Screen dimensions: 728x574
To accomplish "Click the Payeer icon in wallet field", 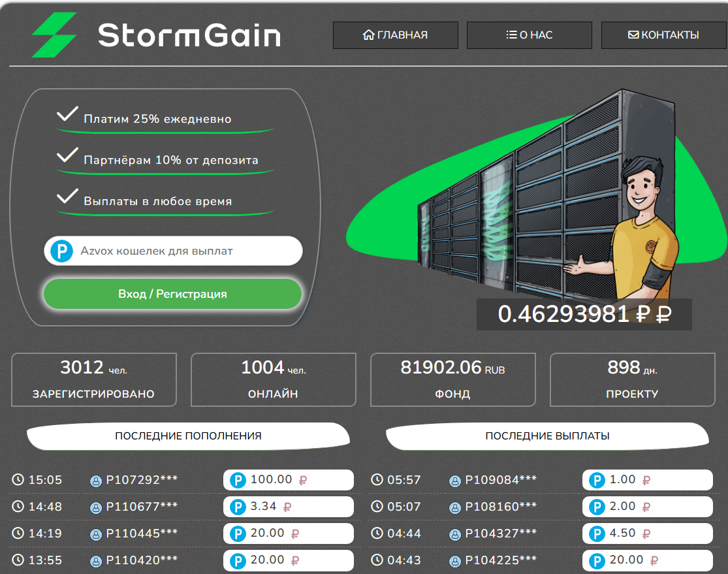I will click(61, 251).
